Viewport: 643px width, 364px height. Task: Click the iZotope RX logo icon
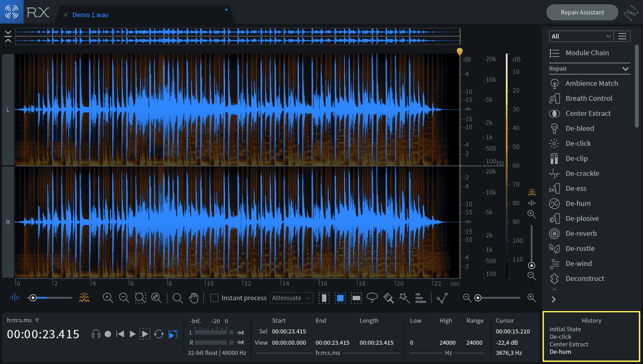click(12, 12)
